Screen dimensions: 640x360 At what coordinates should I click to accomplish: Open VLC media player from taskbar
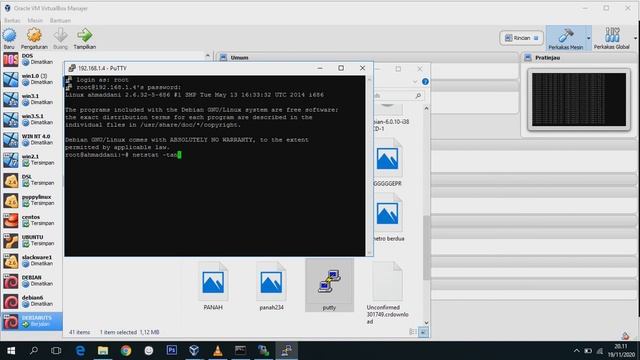[x=218, y=351]
